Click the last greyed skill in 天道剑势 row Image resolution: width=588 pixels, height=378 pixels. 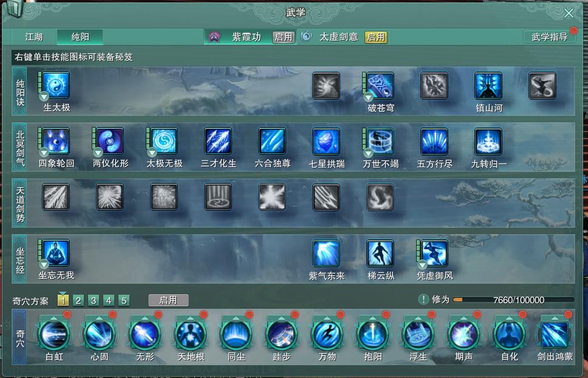pyautogui.click(x=380, y=197)
